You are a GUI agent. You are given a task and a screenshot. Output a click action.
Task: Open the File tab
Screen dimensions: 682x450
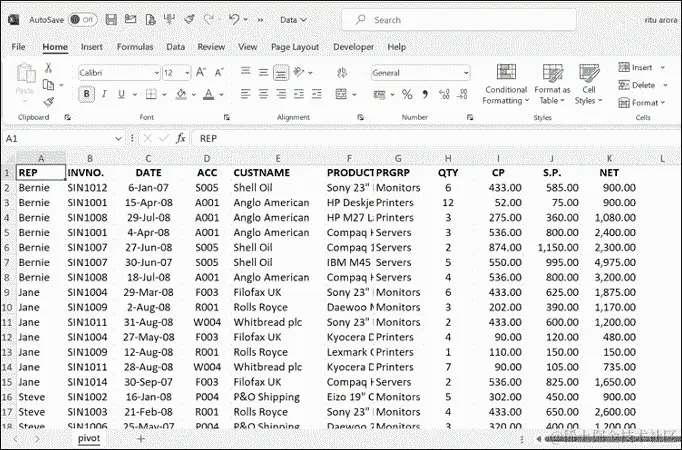pos(18,47)
